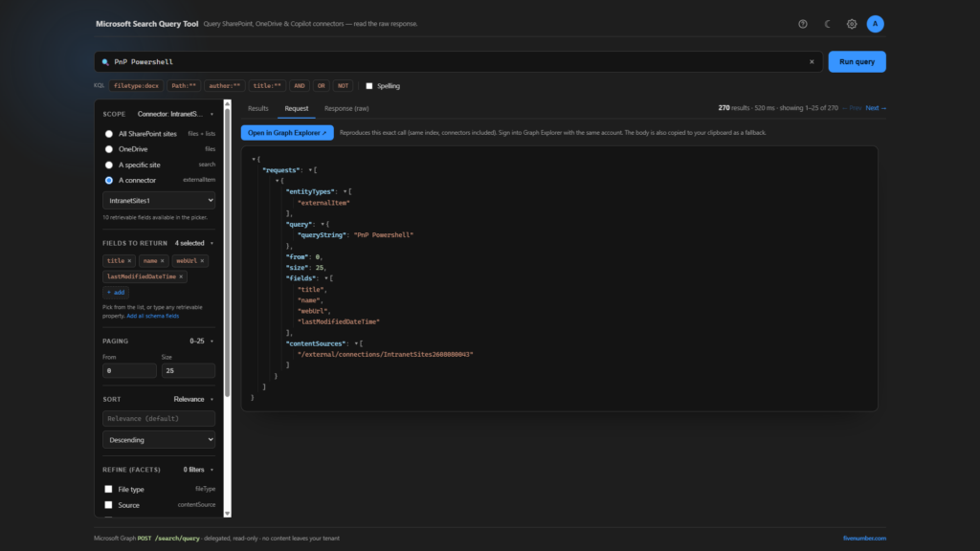This screenshot has height=551, width=980.
Task: Click Open in Graph Explorer button
Action: coord(287,132)
